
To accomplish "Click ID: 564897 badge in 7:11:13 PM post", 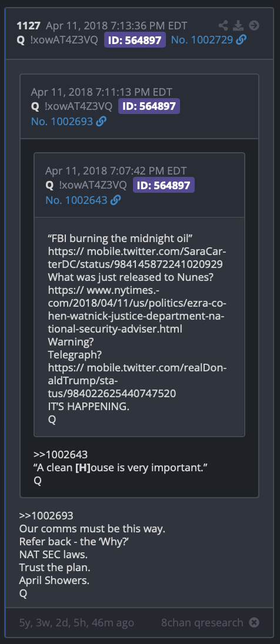I will 149,106.
